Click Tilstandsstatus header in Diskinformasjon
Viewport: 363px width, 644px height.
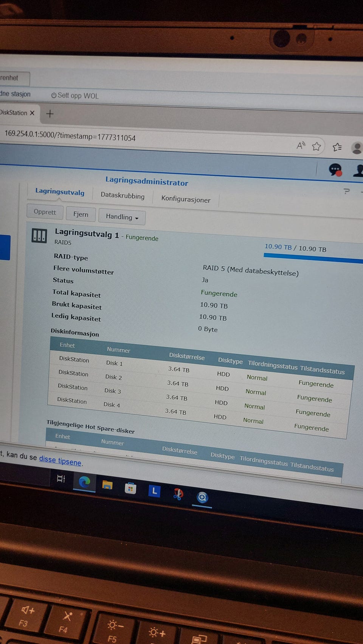322,370
